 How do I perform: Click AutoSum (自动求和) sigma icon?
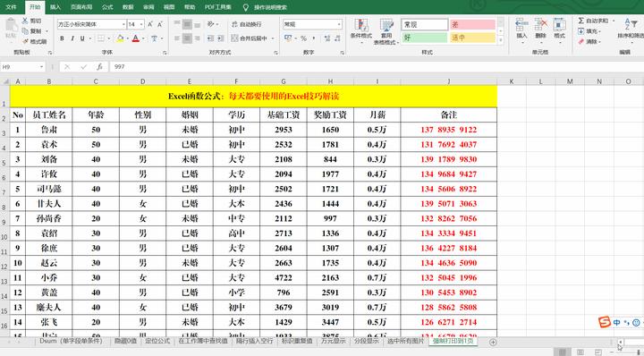[581, 21]
